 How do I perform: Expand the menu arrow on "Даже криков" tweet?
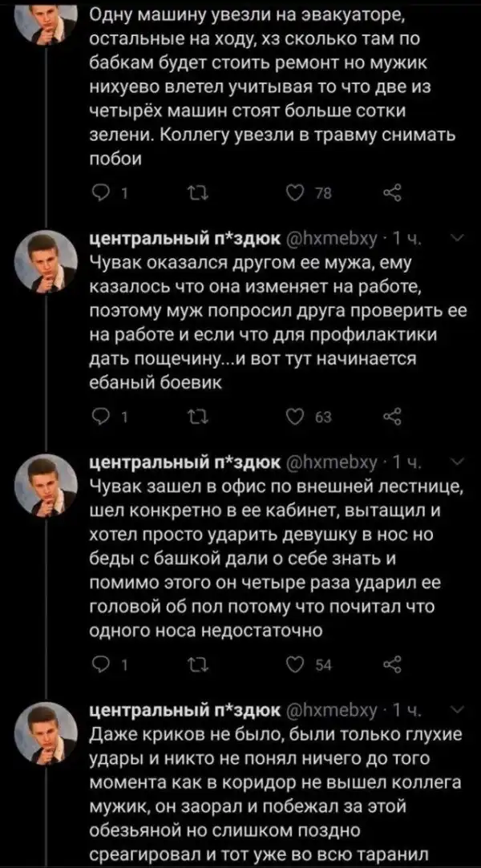tap(455, 709)
